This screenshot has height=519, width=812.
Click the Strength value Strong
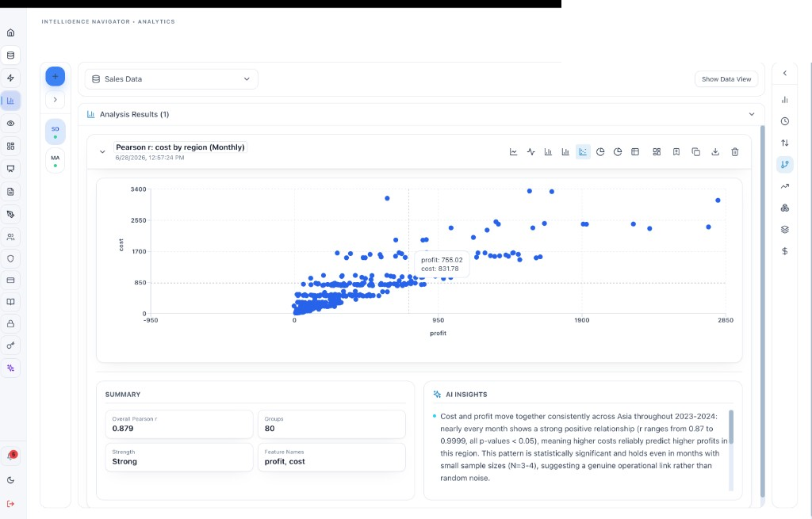tap(124, 462)
